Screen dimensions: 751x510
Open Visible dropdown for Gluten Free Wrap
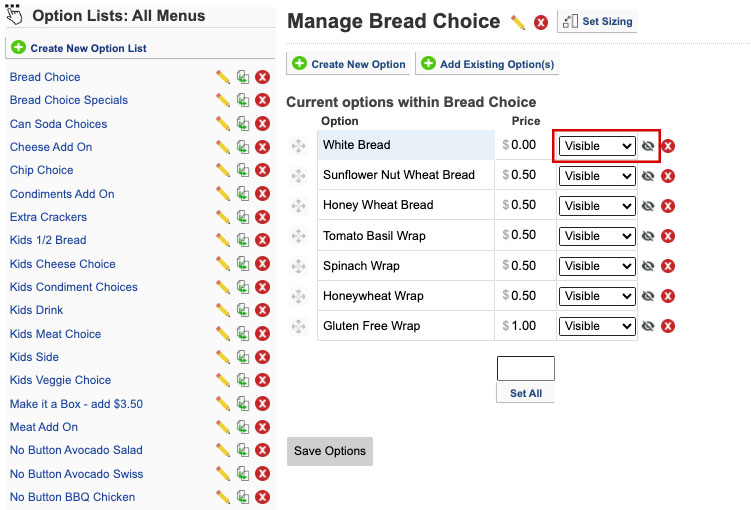tap(597, 326)
